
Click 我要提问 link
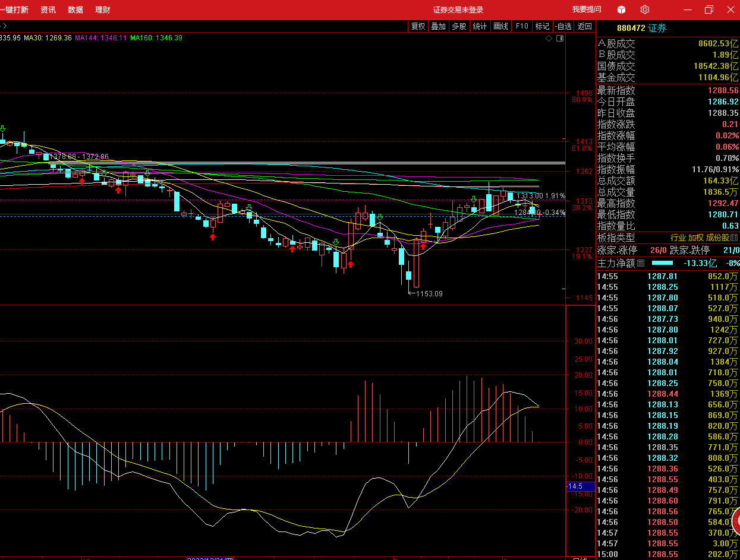click(587, 10)
